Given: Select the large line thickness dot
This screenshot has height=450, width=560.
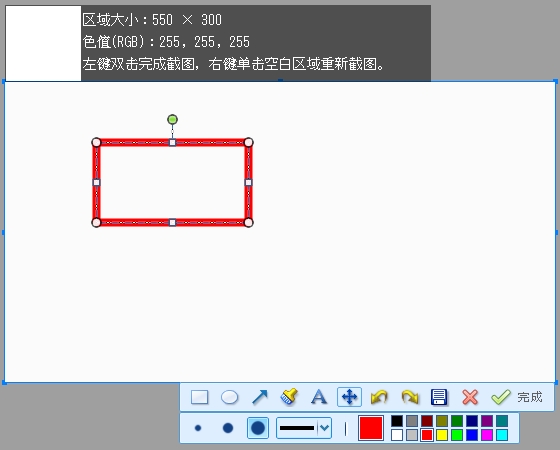Looking at the screenshot, I should (258, 428).
